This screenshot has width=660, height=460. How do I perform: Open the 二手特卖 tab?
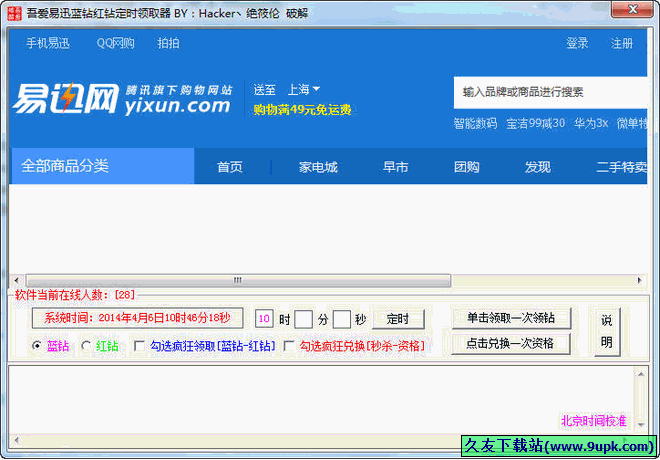621,167
